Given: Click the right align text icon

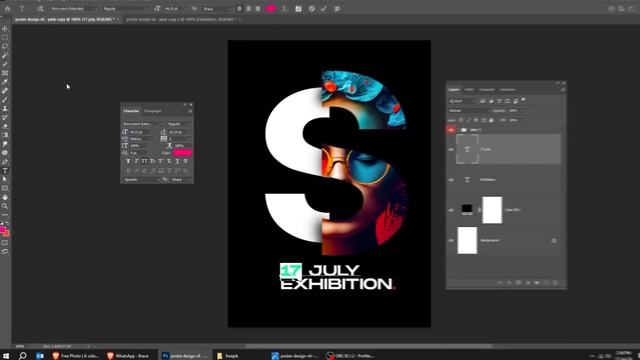Looking at the screenshot, I should click(x=258, y=9).
